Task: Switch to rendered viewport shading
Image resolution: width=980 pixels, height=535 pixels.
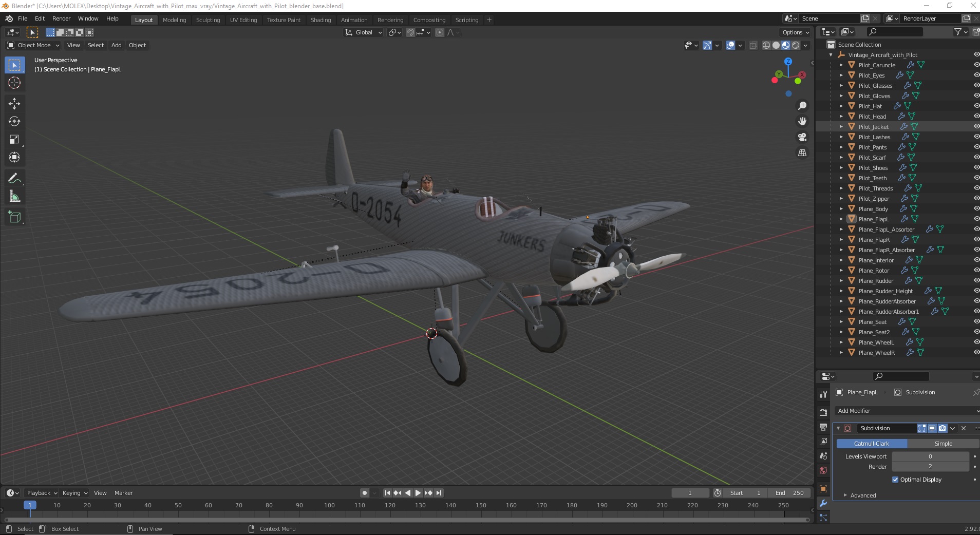Action: 796,45
